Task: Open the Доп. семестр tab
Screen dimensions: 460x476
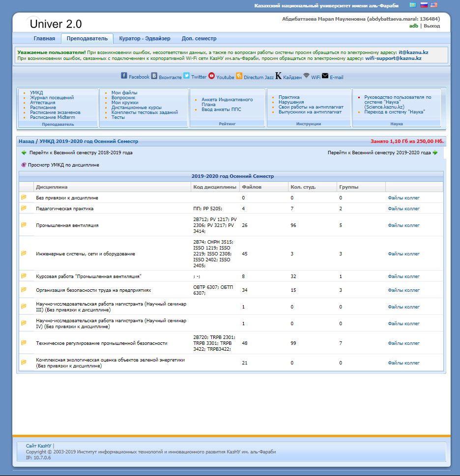Action: pos(199,38)
